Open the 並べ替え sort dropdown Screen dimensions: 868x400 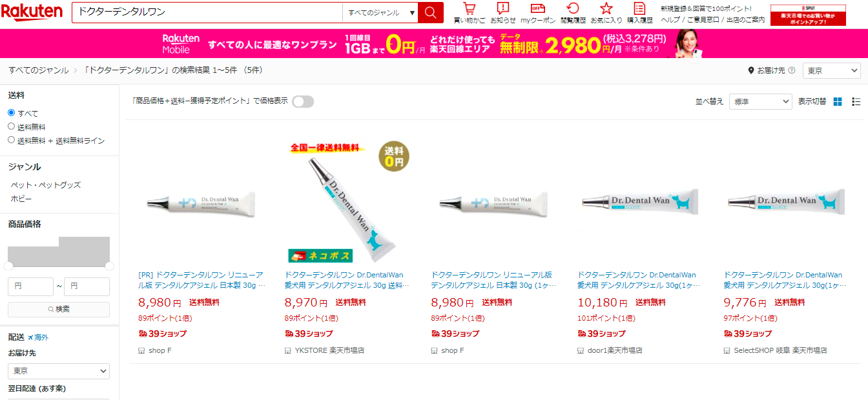click(x=761, y=101)
